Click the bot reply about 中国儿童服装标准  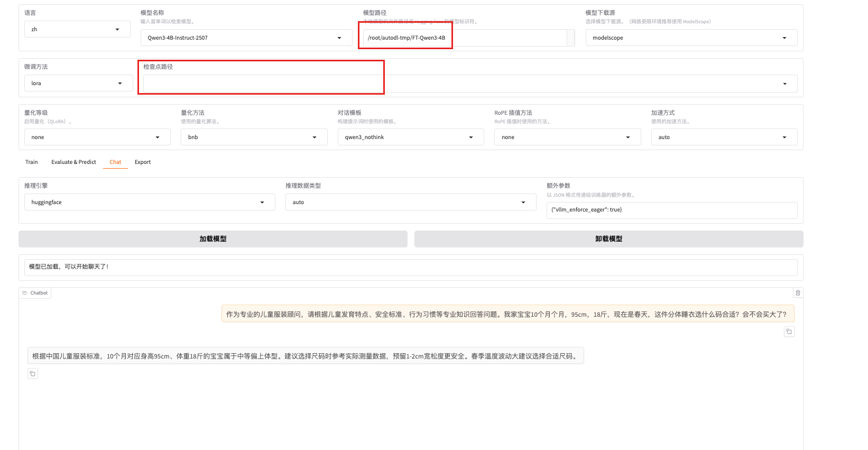306,356
